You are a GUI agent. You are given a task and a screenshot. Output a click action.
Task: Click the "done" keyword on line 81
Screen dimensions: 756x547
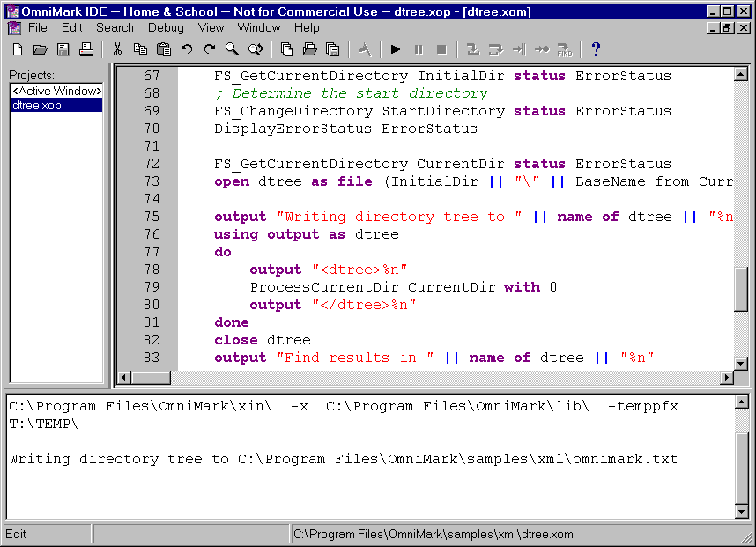(x=232, y=322)
